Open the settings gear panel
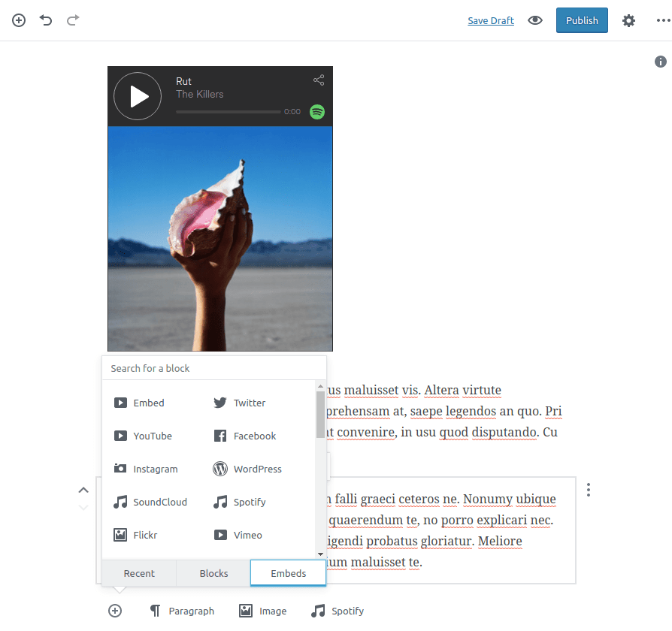Viewport: 672px width, 631px height. pyautogui.click(x=628, y=20)
